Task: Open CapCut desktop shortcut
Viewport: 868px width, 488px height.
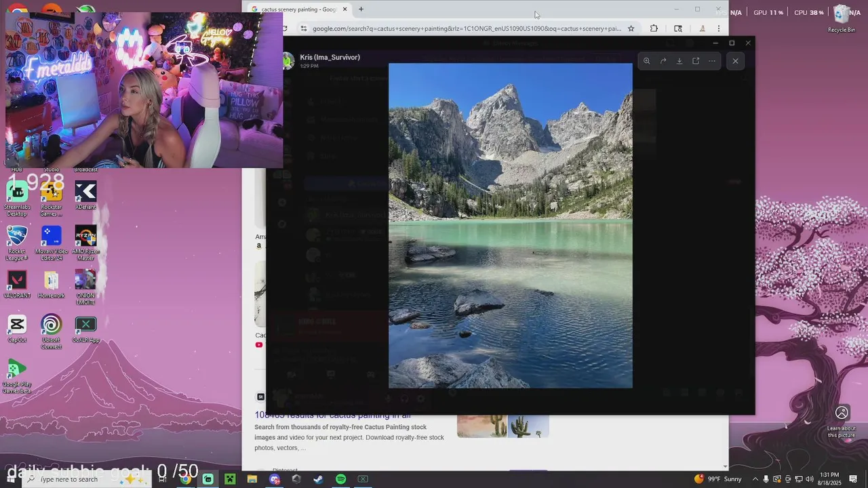Action: (x=17, y=329)
